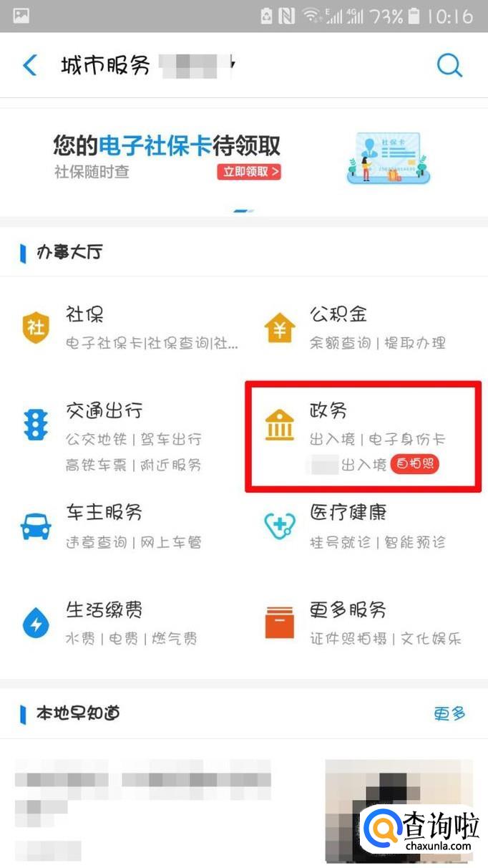Image resolution: width=488 pixels, height=868 pixels.
Task: Open the 电子社保卡 banner
Action: point(244,158)
